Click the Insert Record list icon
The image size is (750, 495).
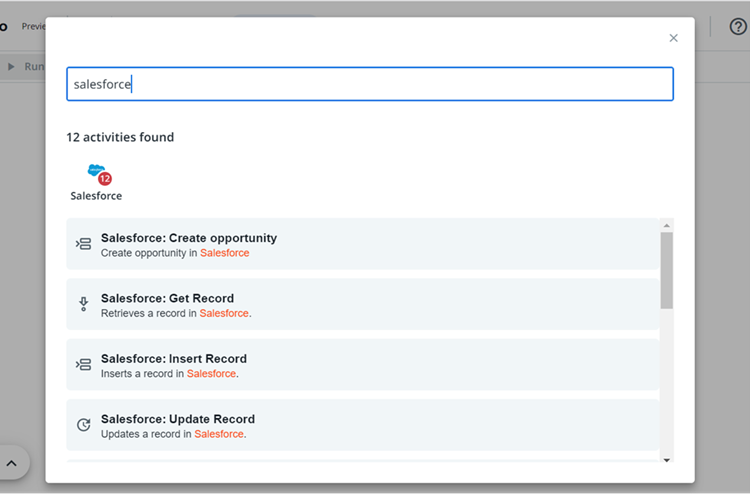tap(83, 364)
